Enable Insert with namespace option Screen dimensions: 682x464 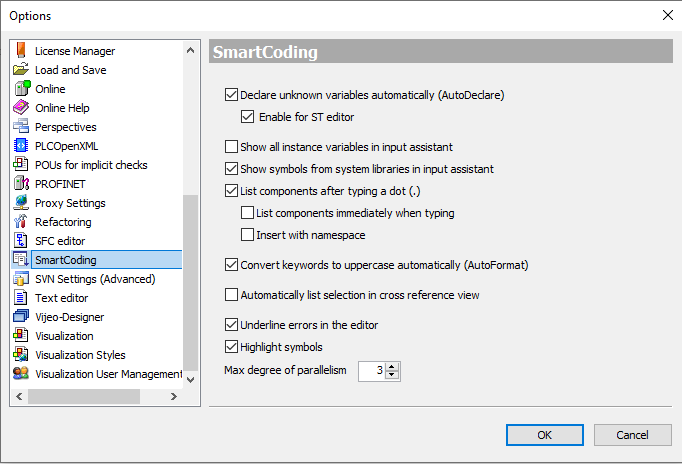248,235
